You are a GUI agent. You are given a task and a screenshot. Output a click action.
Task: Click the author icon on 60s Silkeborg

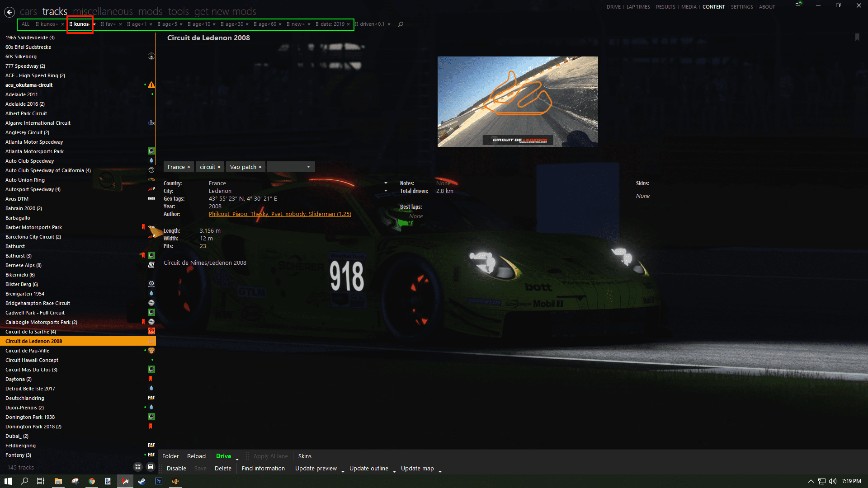coord(151,56)
